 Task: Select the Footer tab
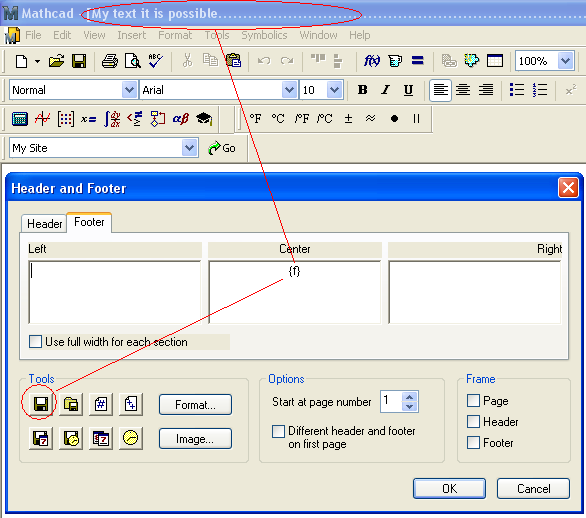click(89, 222)
